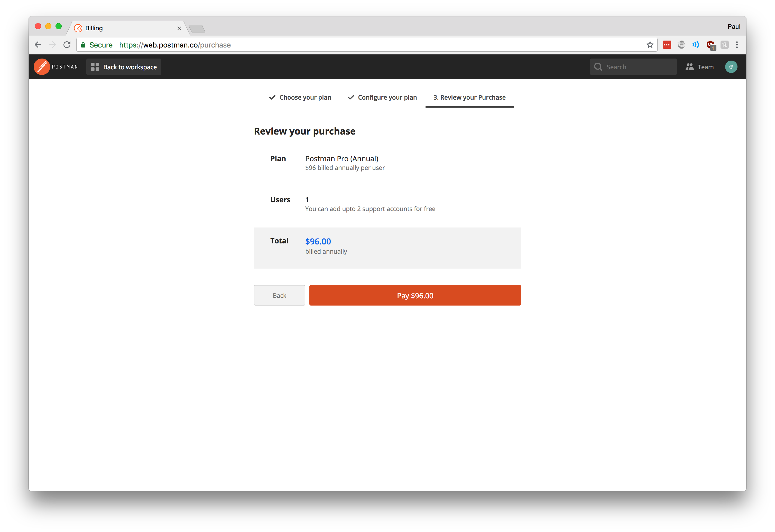Click the Secure padlock icon
Viewport: 775px width, 532px height.
coord(84,45)
